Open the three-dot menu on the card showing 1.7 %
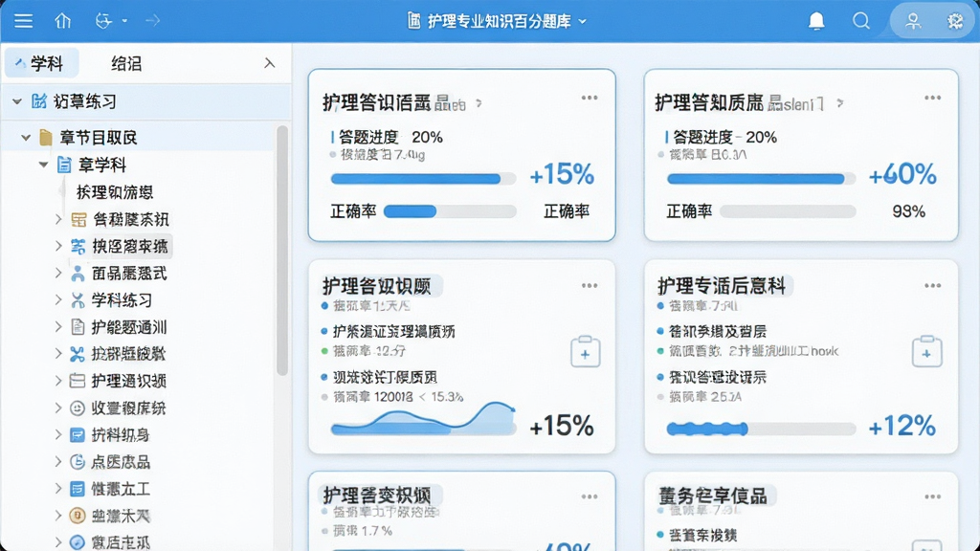 [590, 496]
